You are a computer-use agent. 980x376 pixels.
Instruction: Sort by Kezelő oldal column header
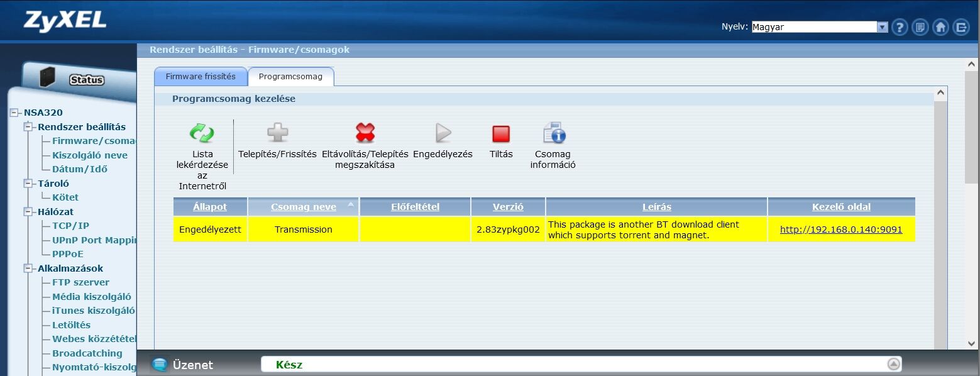click(x=841, y=207)
